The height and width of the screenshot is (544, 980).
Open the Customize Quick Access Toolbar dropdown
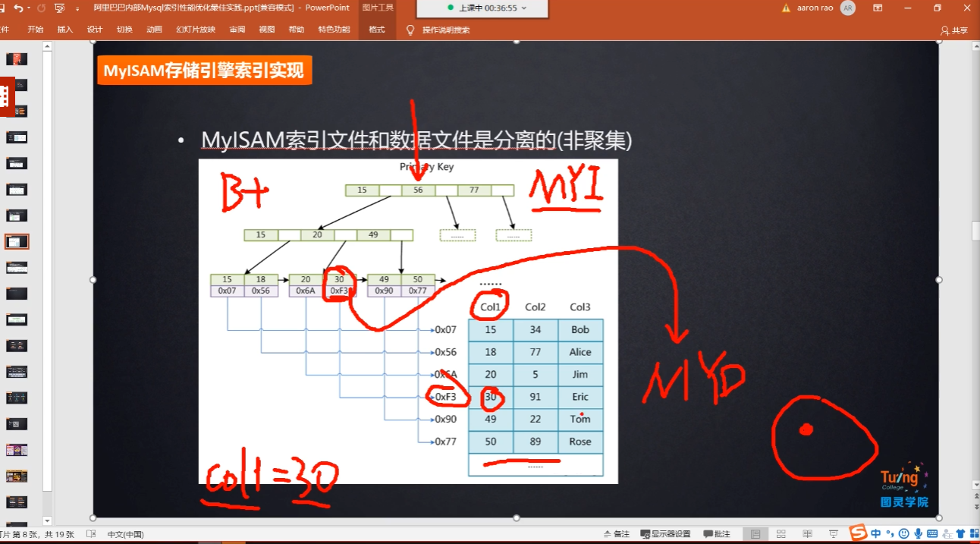pyautogui.click(x=77, y=8)
